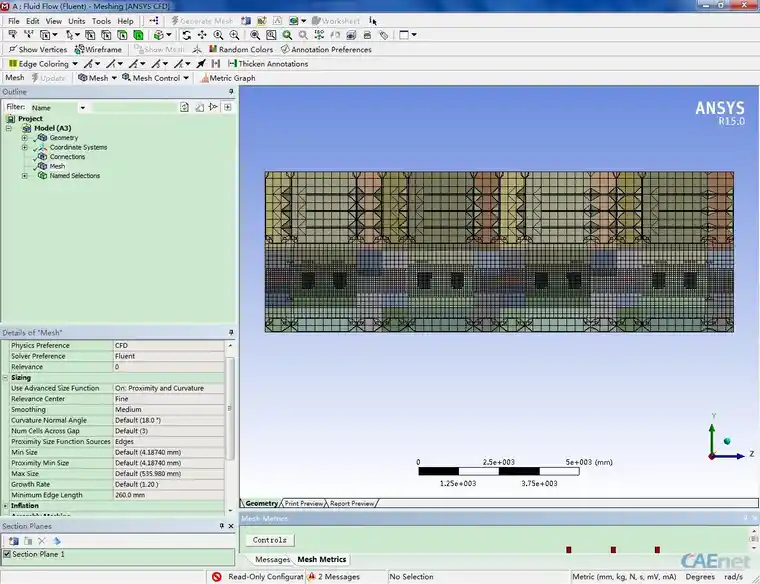Click the Metric units status bar entry
This screenshot has height=584, width=760.
[x=624, y=577]
